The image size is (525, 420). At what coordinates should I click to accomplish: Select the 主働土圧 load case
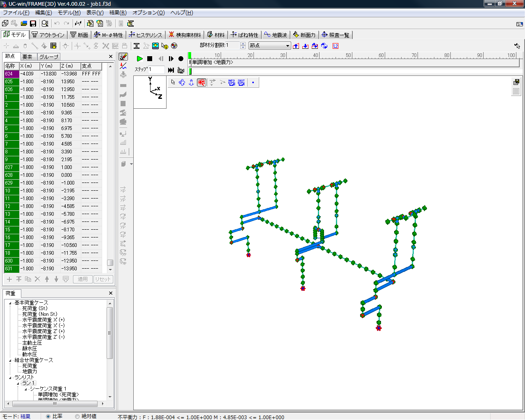click(32, 343)
